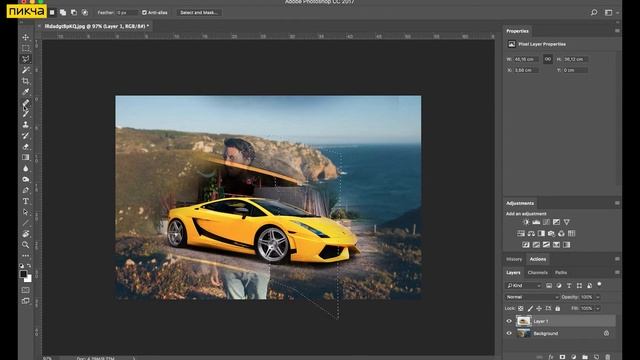Screen dimensions: 640x360
Task: Open the Adjustments panel menu
Action: point(617,203)
